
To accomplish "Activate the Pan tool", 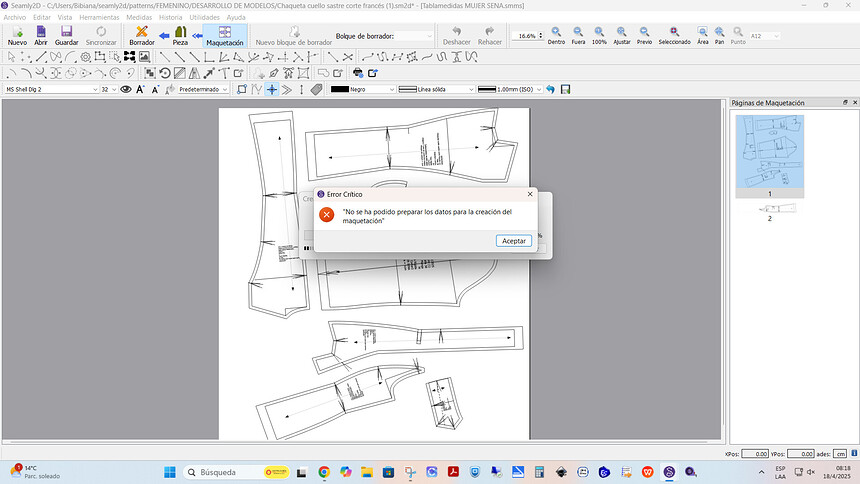I will (719, 36).
